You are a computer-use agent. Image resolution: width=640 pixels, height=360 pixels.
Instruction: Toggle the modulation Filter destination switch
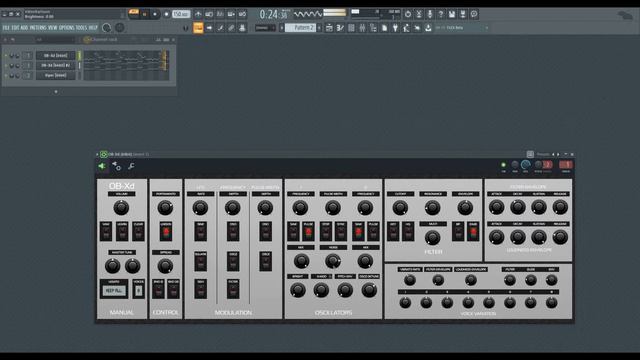click(x=233, y=289)
